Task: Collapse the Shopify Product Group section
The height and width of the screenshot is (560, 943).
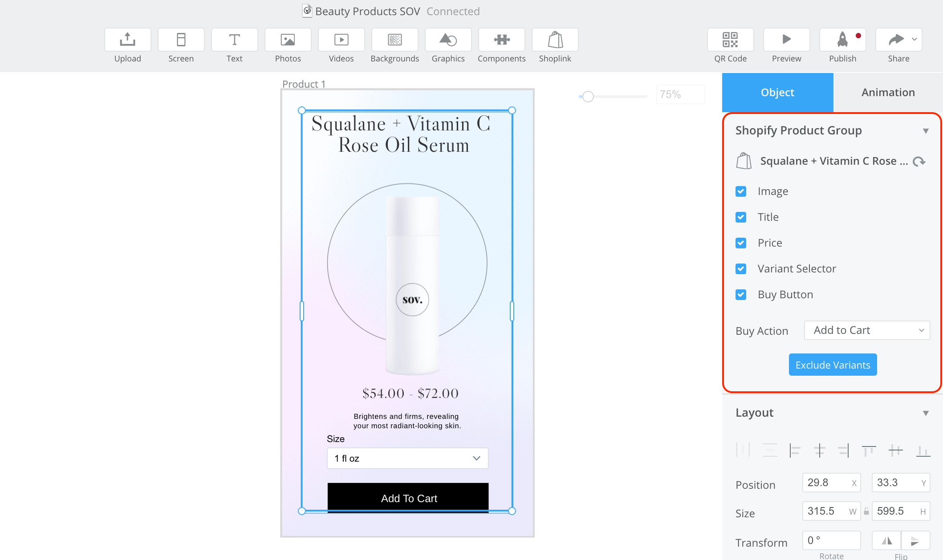Action: point(926,131)
